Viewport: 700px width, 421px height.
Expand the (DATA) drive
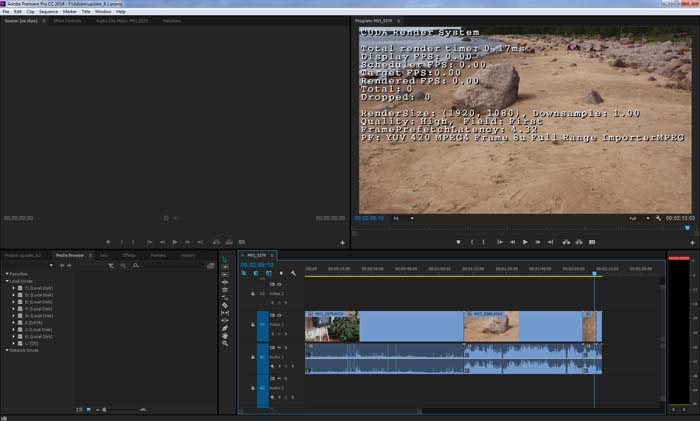[13, 322]
